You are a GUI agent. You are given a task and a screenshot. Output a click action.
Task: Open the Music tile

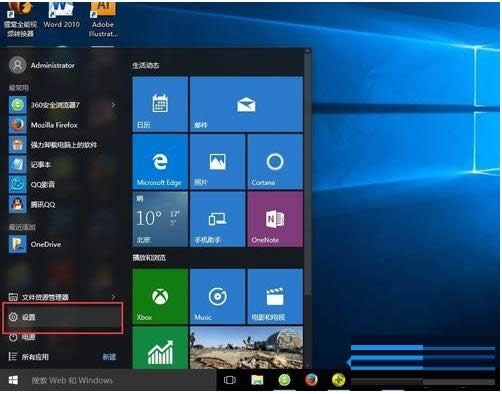click(x=217, y=297)
